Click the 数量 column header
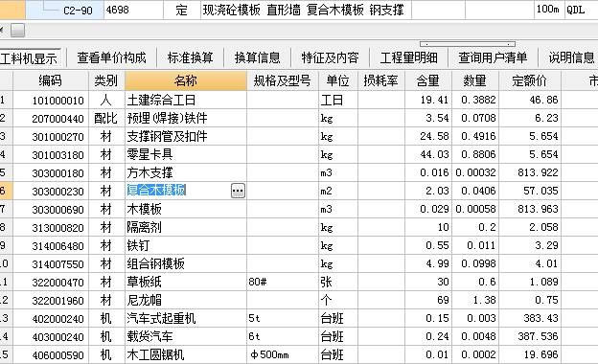The image size is (598, 364). (475, 80)
